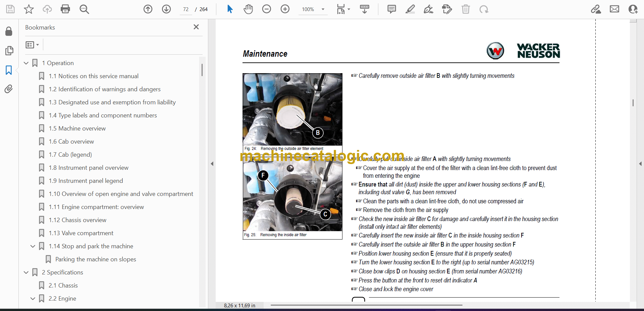Toggle the Page thumbnails panel
644x311 pixels.
pyautogui.click(x=9, y=51)
